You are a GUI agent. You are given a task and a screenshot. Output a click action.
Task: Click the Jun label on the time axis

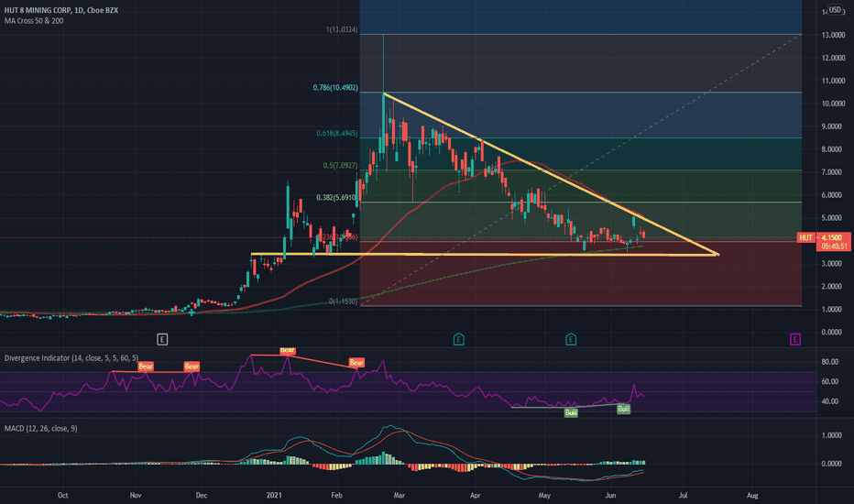click(610, 495)
